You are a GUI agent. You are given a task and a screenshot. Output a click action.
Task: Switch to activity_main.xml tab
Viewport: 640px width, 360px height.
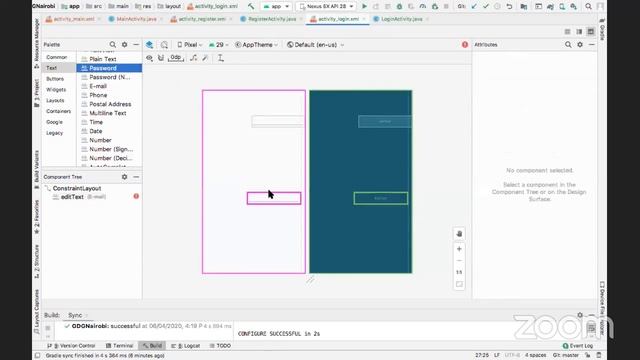(73, 19)
